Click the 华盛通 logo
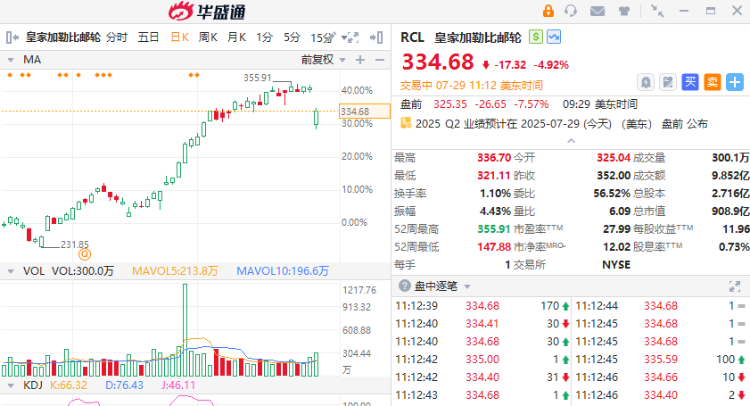The height and width of the screenshot is (406, 750). point(207,11)
